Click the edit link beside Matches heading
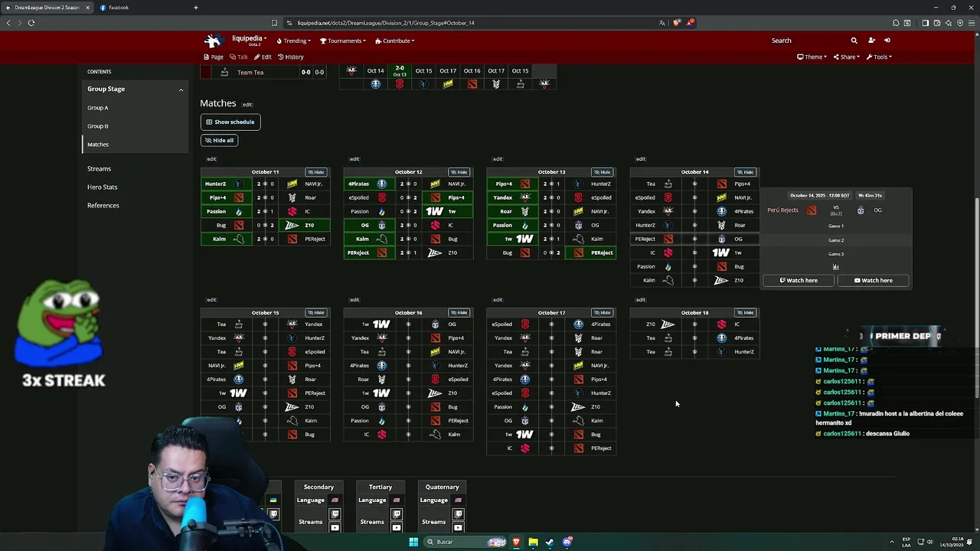Image resolution: width=980 pixels, height=551 pixels. 247,105
